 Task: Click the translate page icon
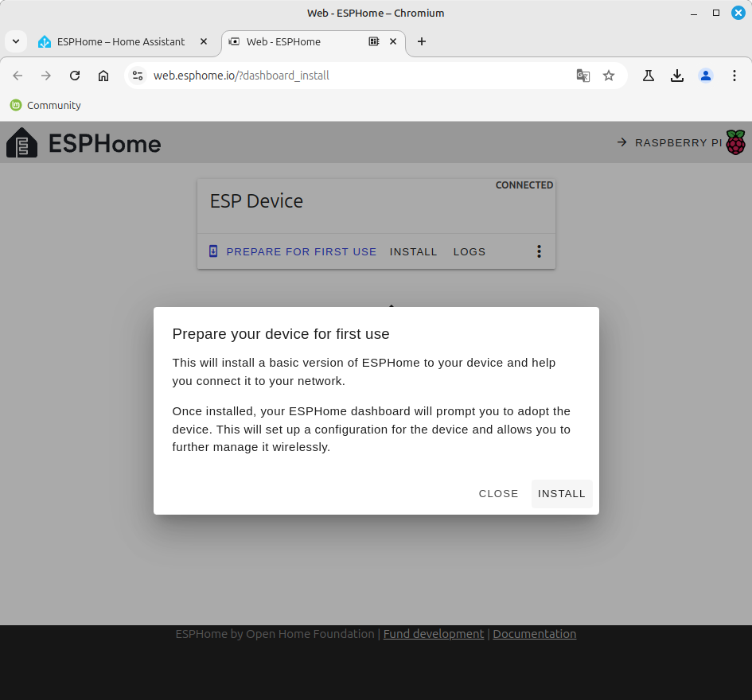click(583, 76)
